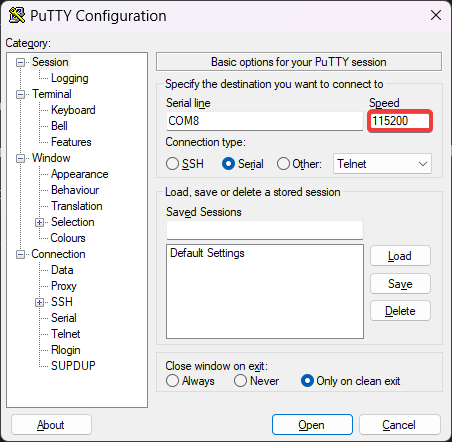
Task: Select Default Settings in sessions list
Action: pos(207,253)
